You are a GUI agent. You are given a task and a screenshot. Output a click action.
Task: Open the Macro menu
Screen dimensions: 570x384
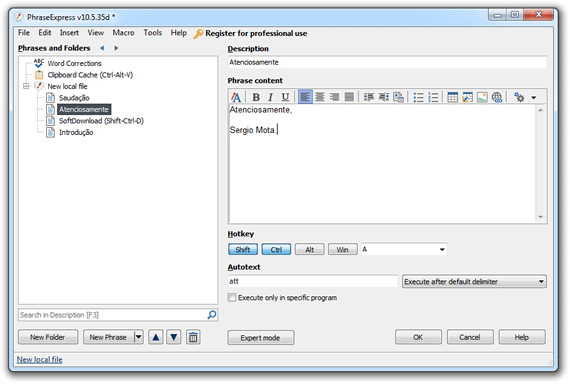pos(123,33)
